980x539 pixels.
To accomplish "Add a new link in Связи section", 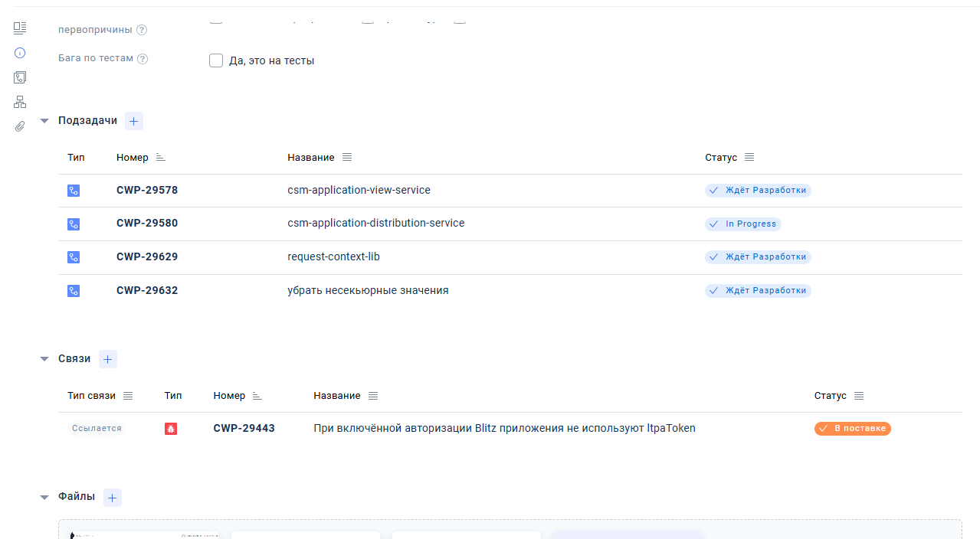I will point(108,359).
